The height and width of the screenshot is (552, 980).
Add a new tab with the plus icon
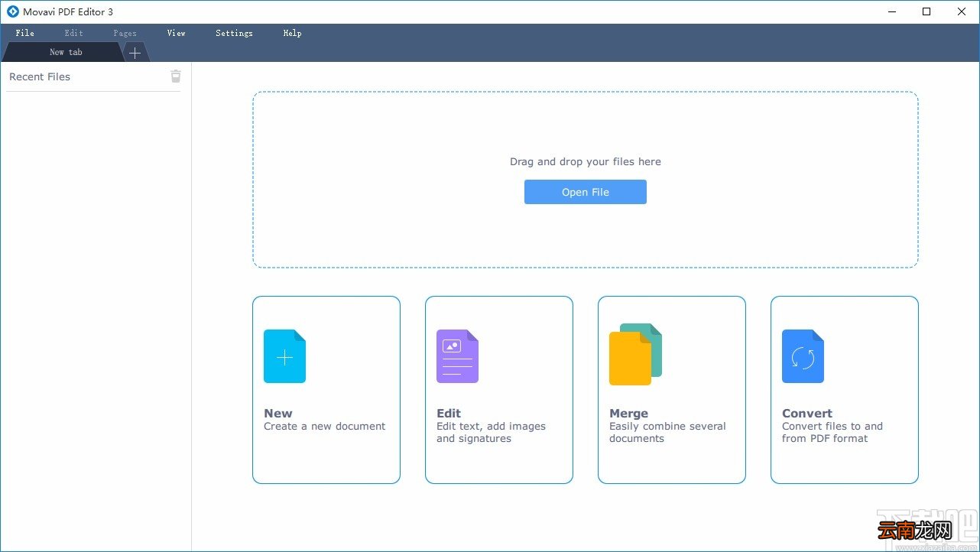pyautogui.click(x=135, y=53)
